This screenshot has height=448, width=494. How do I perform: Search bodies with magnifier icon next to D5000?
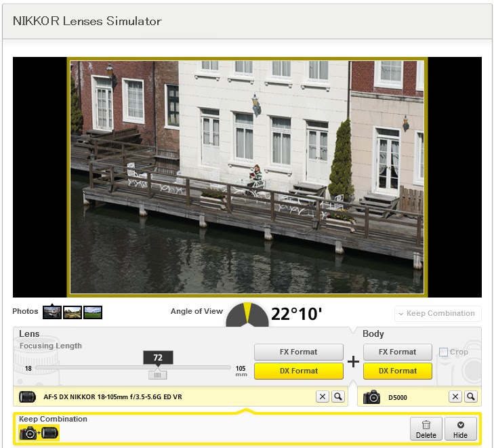(471, 396)
